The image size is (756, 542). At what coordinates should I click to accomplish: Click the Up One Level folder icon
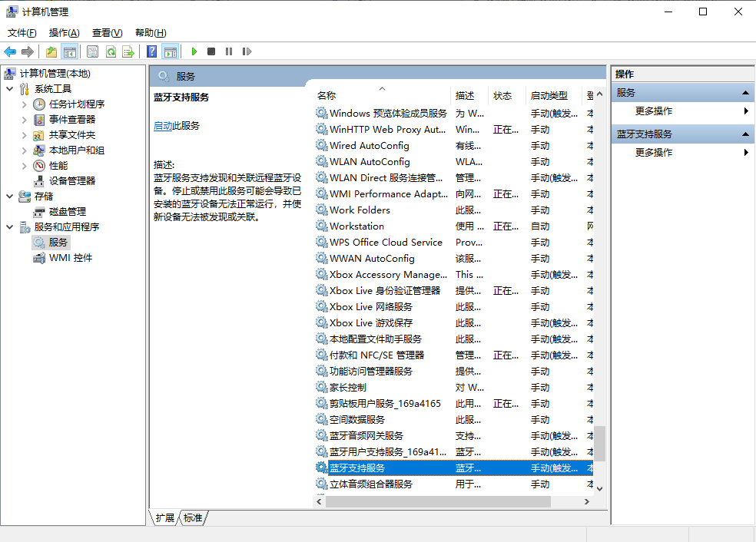51,51
